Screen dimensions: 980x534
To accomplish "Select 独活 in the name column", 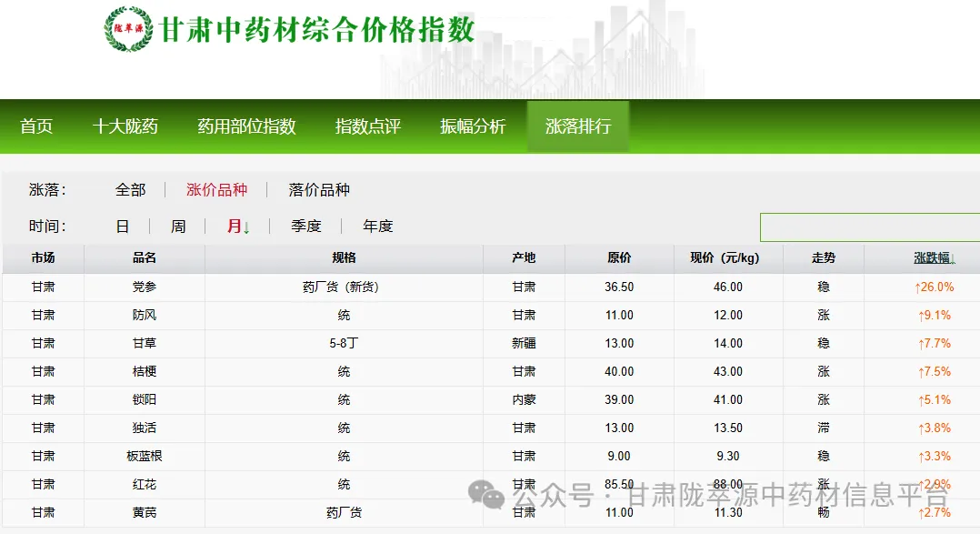I will [145, 428].
